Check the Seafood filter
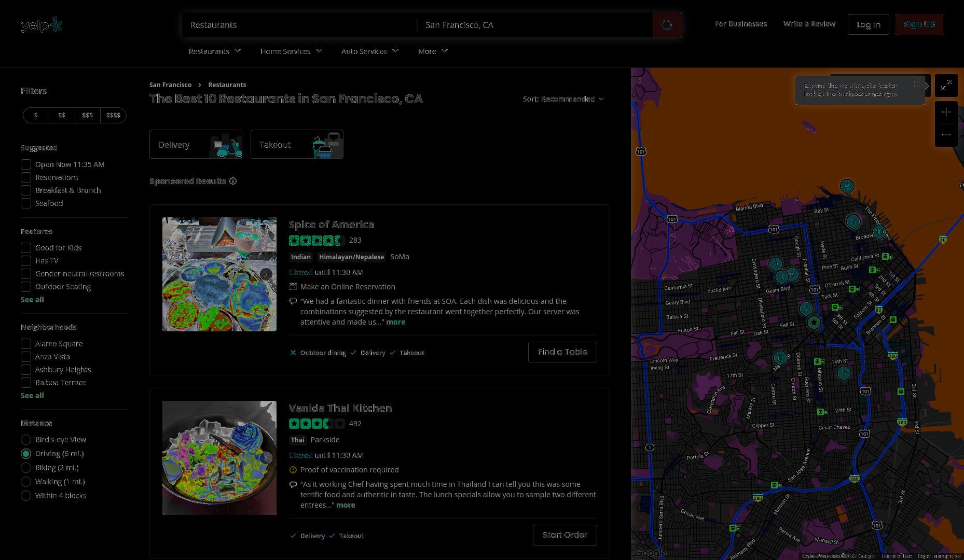 [26, 203]
